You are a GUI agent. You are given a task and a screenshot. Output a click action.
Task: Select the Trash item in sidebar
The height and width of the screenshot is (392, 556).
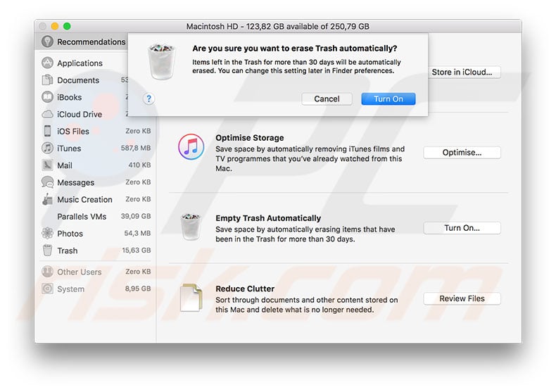coord(67,251)
